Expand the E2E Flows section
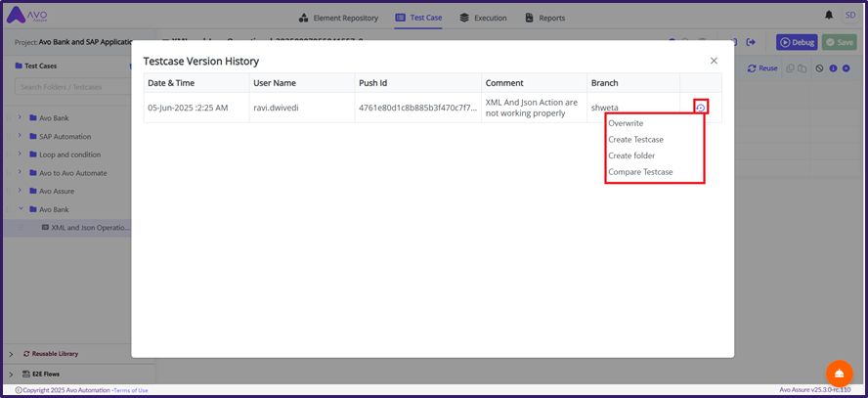 11,374
